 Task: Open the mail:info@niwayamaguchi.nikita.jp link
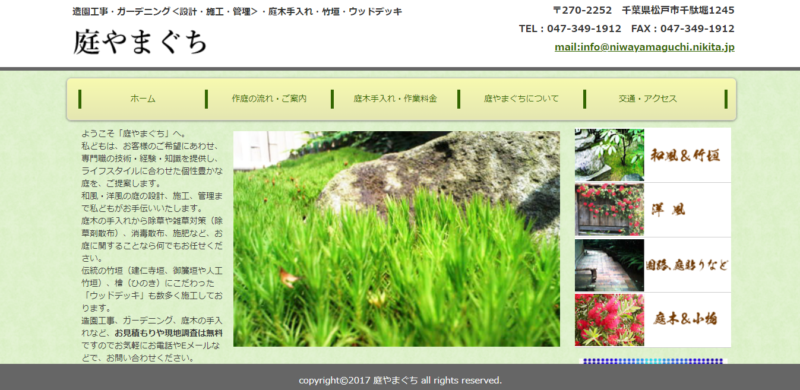click(644, 47)
